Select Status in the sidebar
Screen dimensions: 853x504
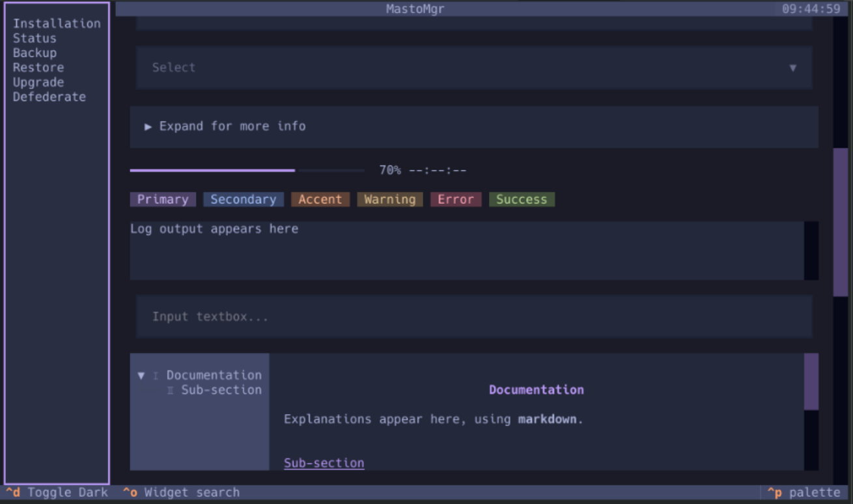[x=35, y=38]
